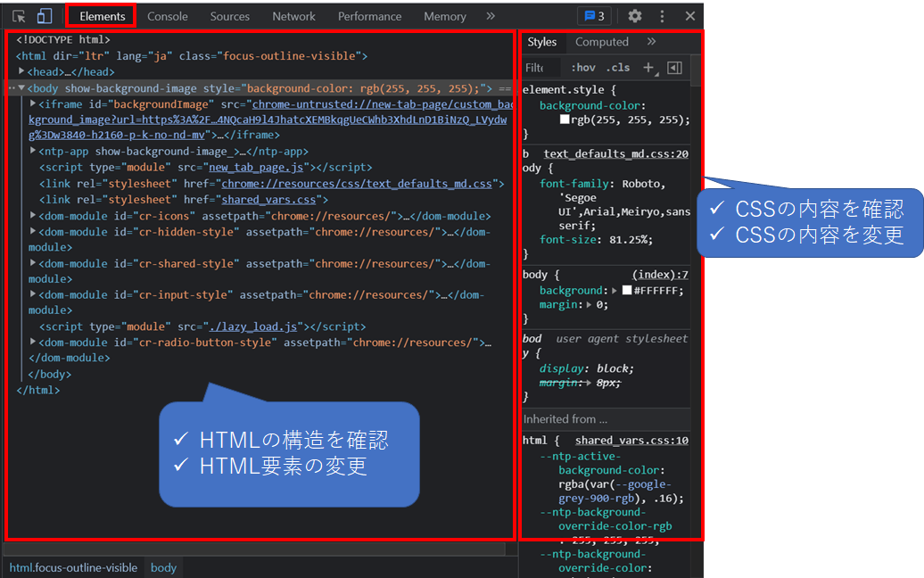Open shared_vars.css href in the DOM tree
The height and width of the screenshot is (578, 924).
268,200
